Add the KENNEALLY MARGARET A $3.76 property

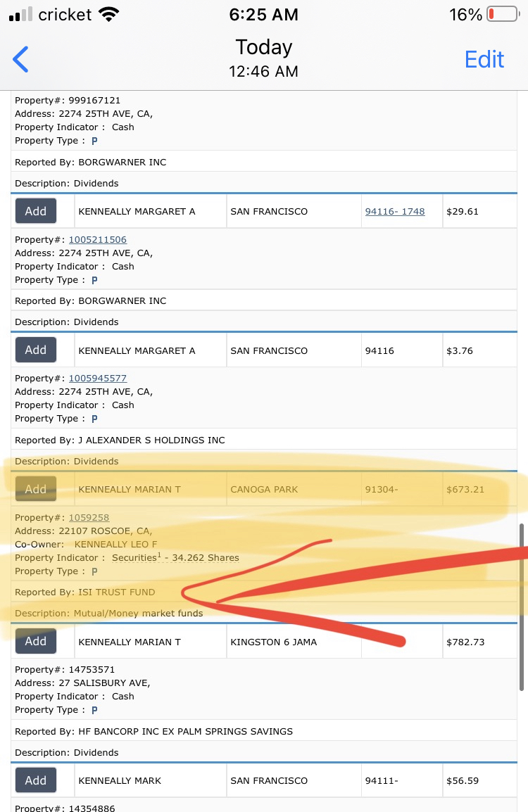click(36, 350)
